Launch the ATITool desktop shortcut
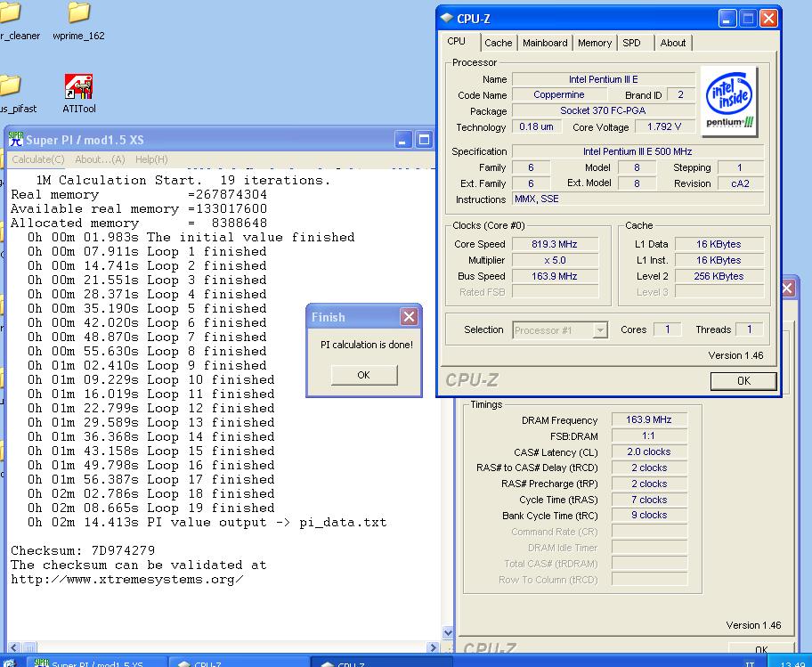The image size is (812, 667). pos(78,94)
